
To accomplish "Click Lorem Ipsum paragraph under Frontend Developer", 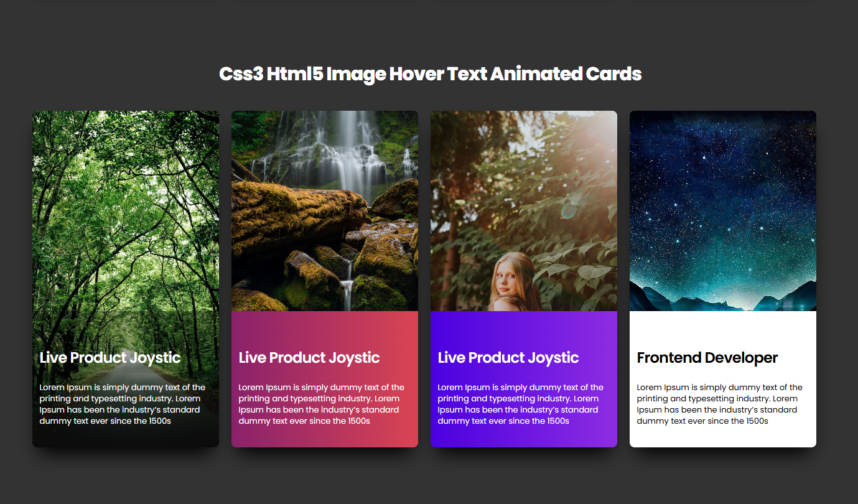I will 720,404.
